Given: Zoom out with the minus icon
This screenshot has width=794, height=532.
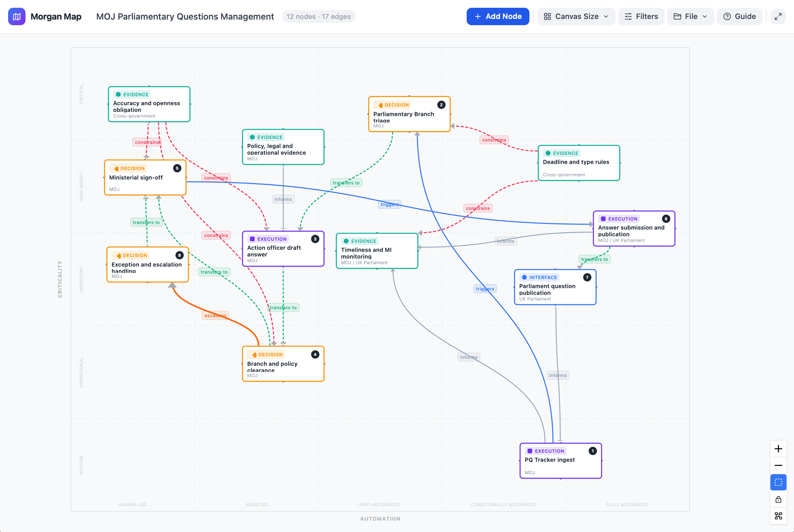Looking at the screenshot, I should point(778,465).
